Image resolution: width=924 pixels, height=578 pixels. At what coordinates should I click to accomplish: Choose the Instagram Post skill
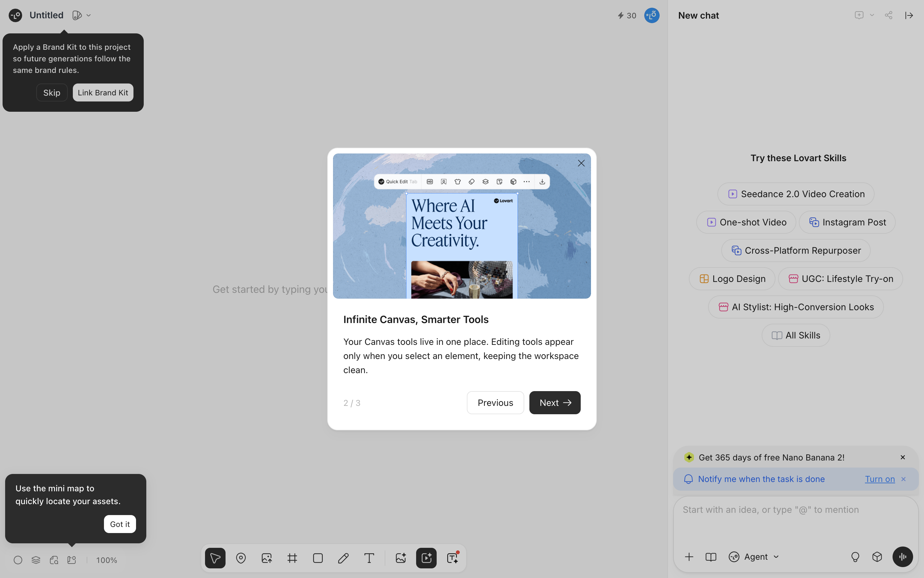coord(847,222)
